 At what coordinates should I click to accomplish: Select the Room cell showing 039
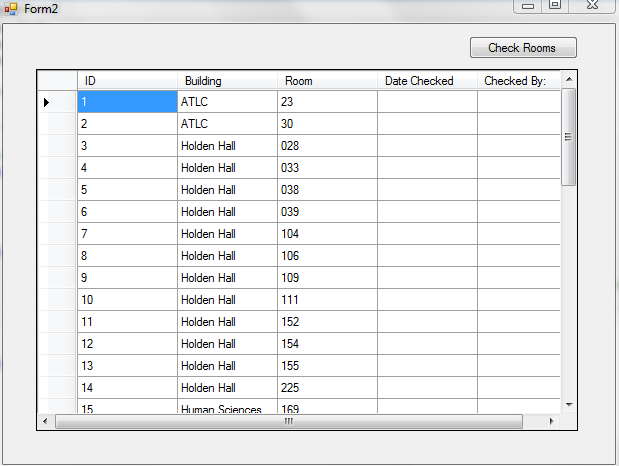coord(327,212)
